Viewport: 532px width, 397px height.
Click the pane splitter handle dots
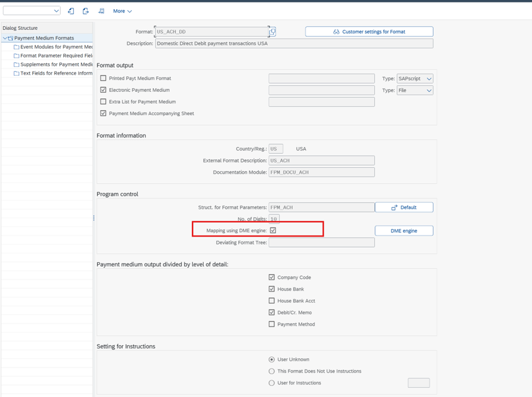click(x=93, y=218)
